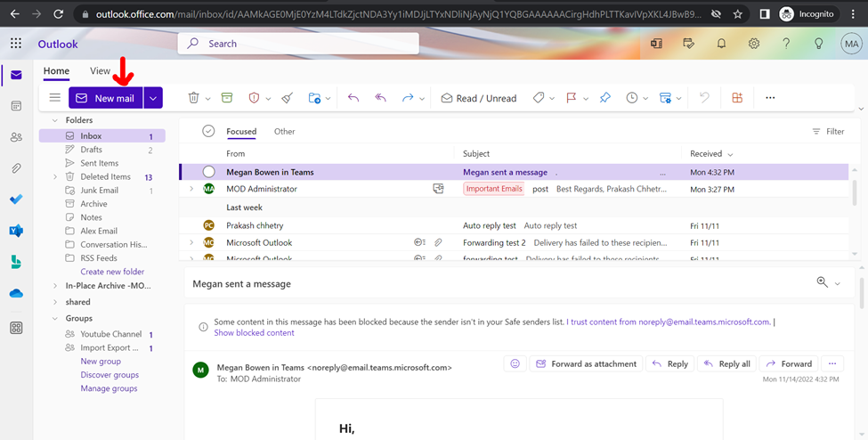The image size is (868, 440).
Task: Open the Mail app in left rail
Action: [x=16, y=75]
